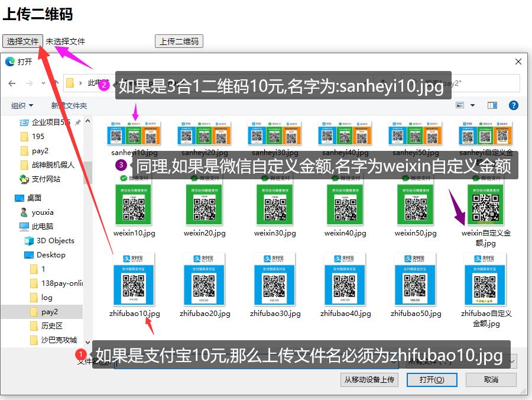Open the 3D Objects folder
The height and width of the screenshot is (400, 532).
tap(49, 241)
